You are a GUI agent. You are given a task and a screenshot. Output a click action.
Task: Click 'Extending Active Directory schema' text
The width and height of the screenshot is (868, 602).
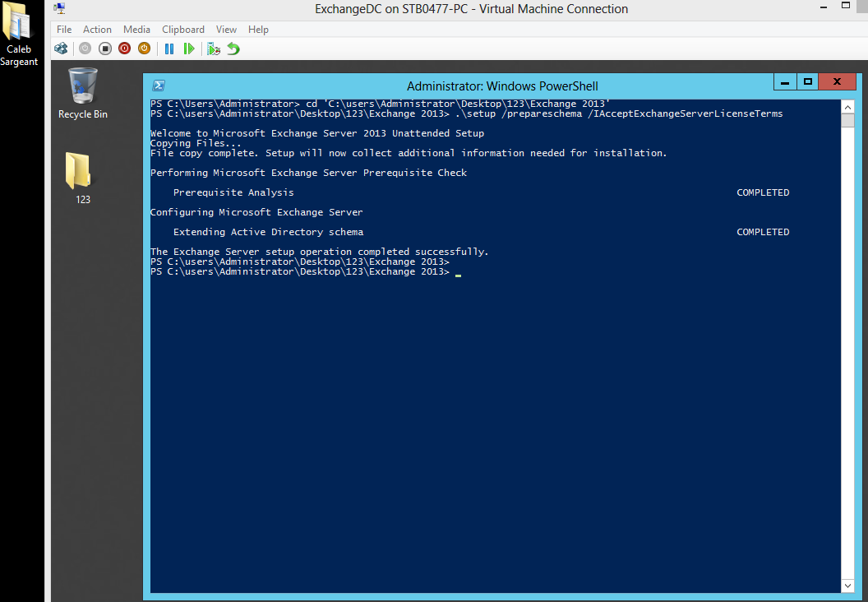269,231
